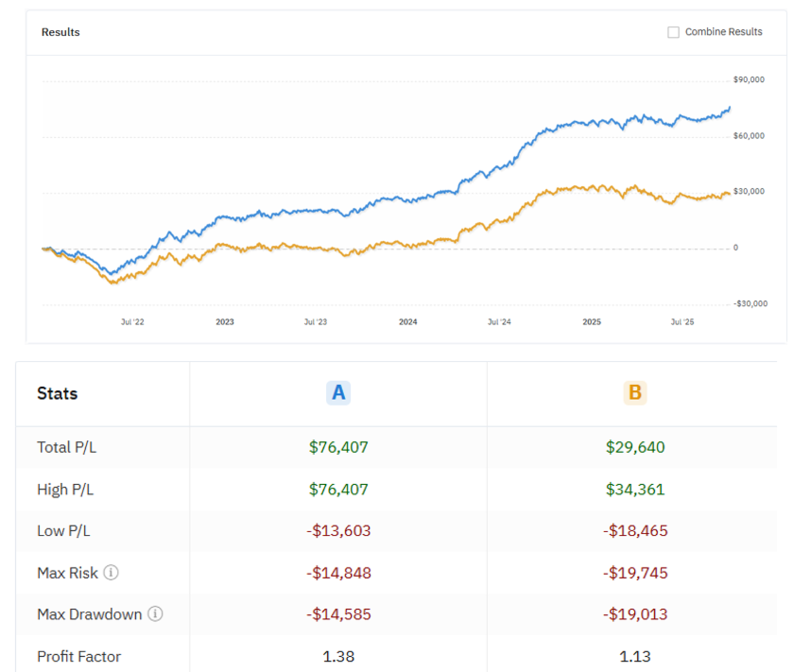The width and height of the screenshot is (794, 672).
Task: Click strategy B's Max Drawdown value -$19,013
Action: (x=635, y=614)
